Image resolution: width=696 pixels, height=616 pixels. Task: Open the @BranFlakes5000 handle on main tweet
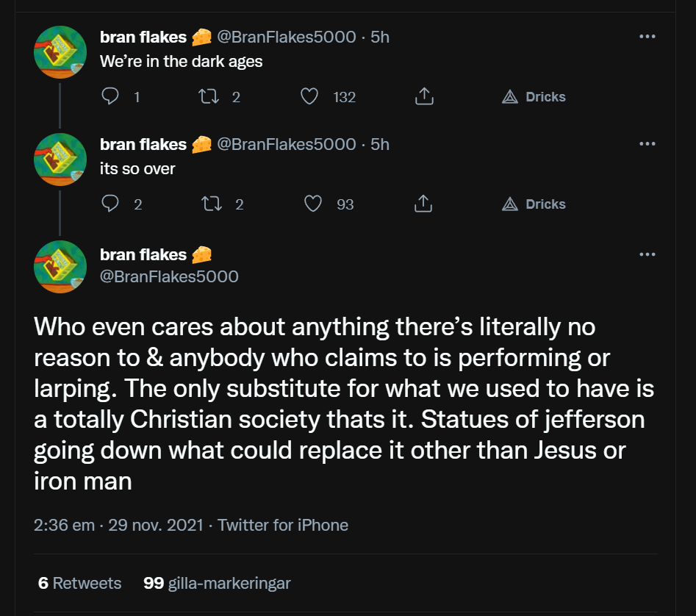pos(169,276)
